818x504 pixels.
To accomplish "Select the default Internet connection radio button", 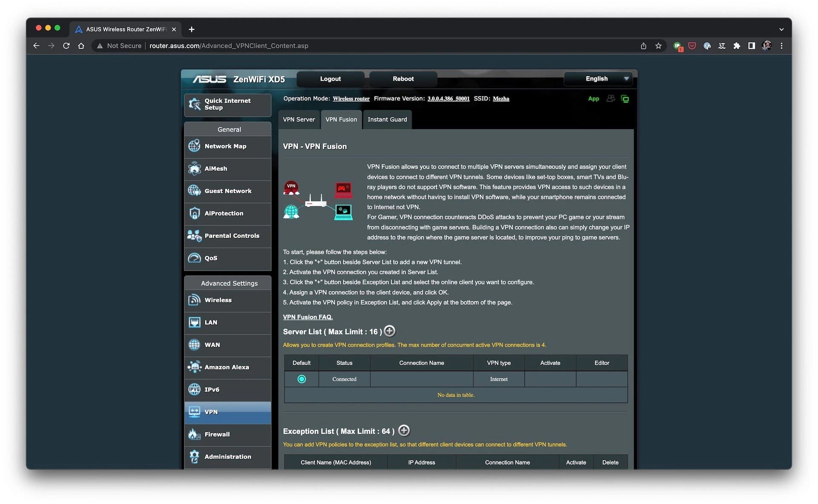I will click(x=302, y=379).
